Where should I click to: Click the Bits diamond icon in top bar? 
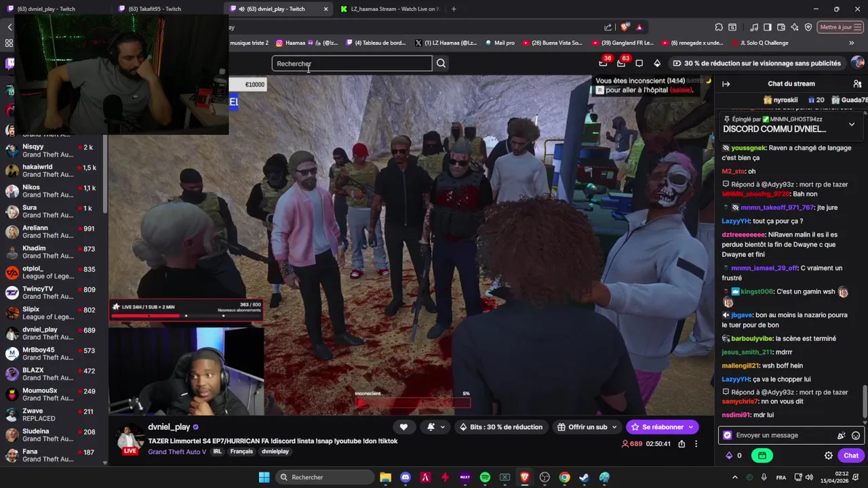[657, 63]
